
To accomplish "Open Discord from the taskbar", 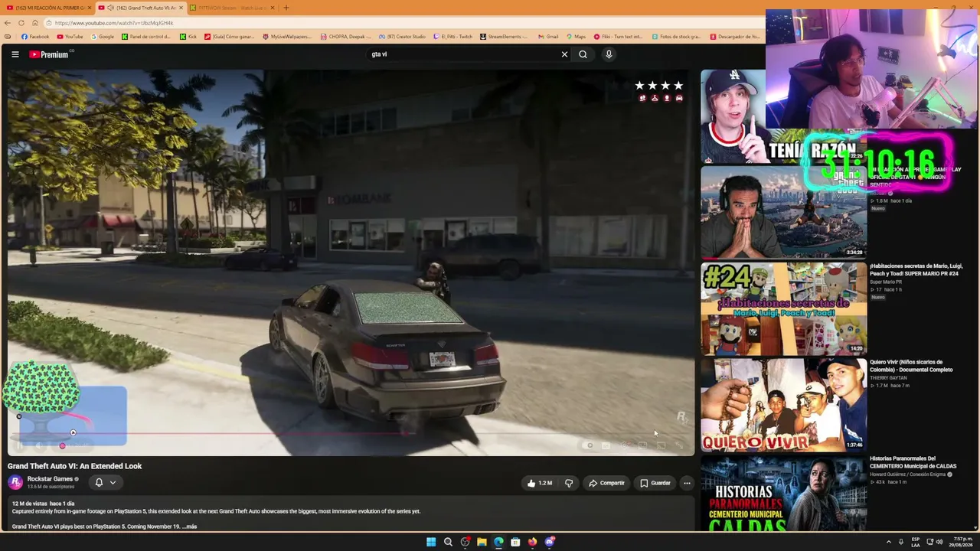I will click(549, 542).
